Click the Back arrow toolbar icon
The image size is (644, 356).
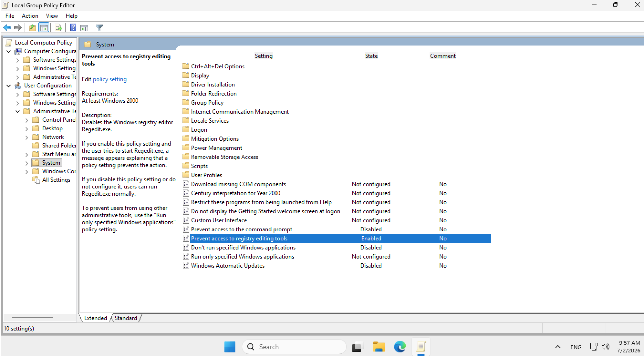7,28
